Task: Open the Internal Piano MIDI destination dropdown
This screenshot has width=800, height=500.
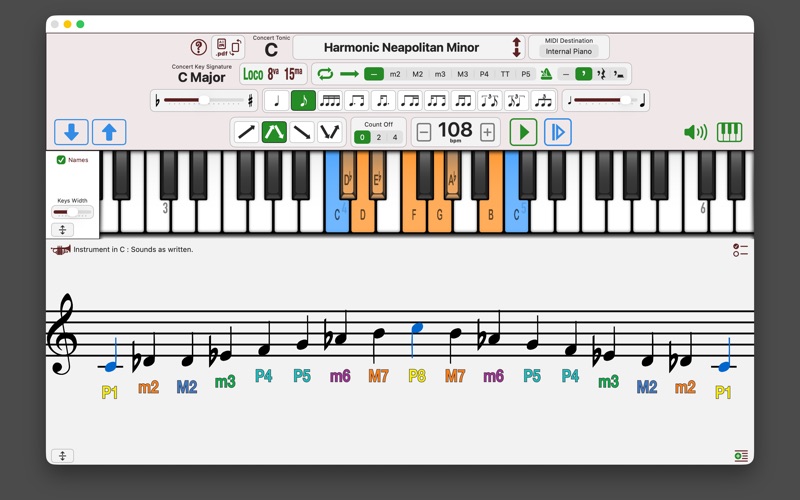Action: 568,51
